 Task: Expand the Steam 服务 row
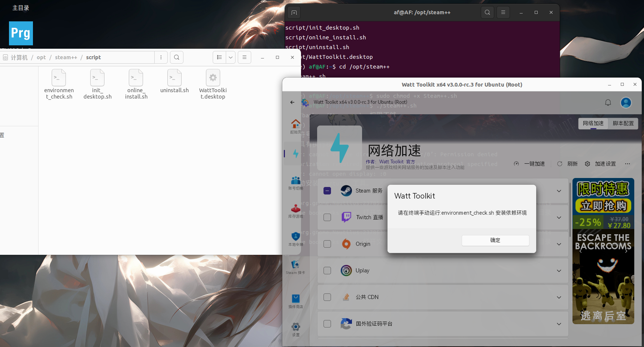(559, 191)
